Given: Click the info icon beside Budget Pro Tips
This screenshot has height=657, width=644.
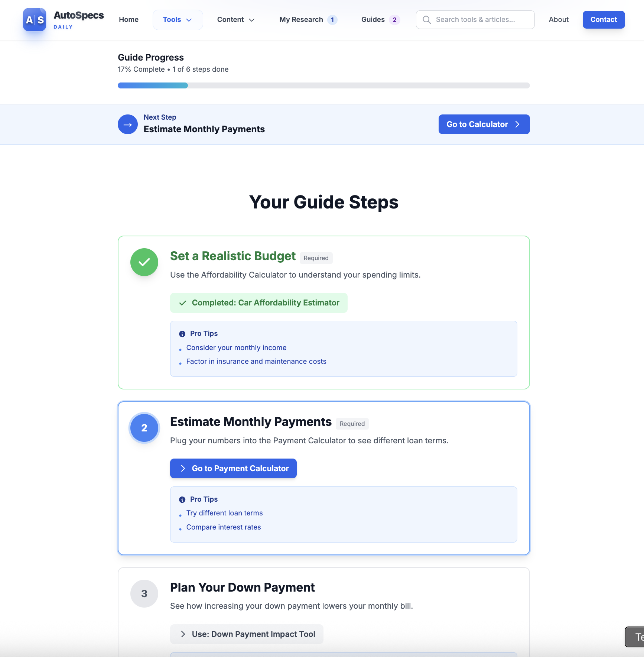Looking at the screenshot, I should point(182,334).
